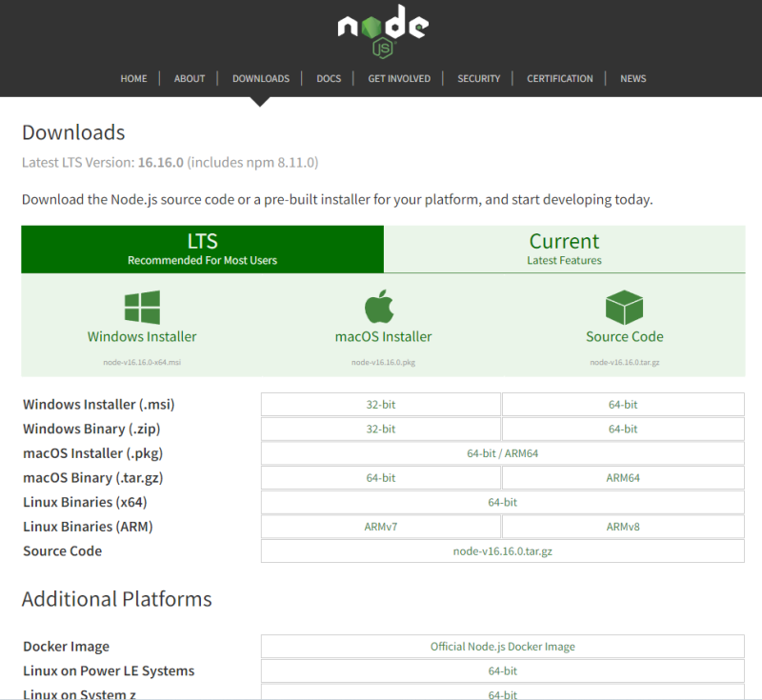The height and width of the screenshot is (700, 762).
Task: Open the Official Node.js Docker Image link
Action: pos(502,646)
